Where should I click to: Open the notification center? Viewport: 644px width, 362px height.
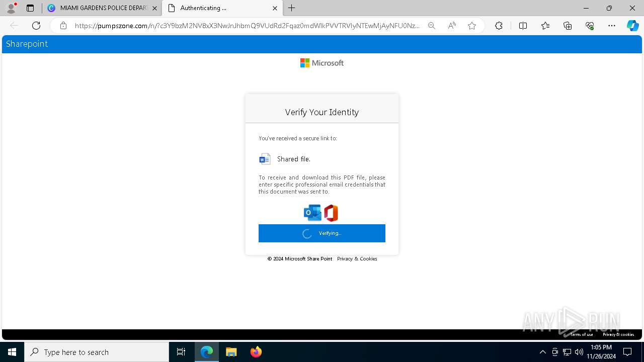pos(627,352)
